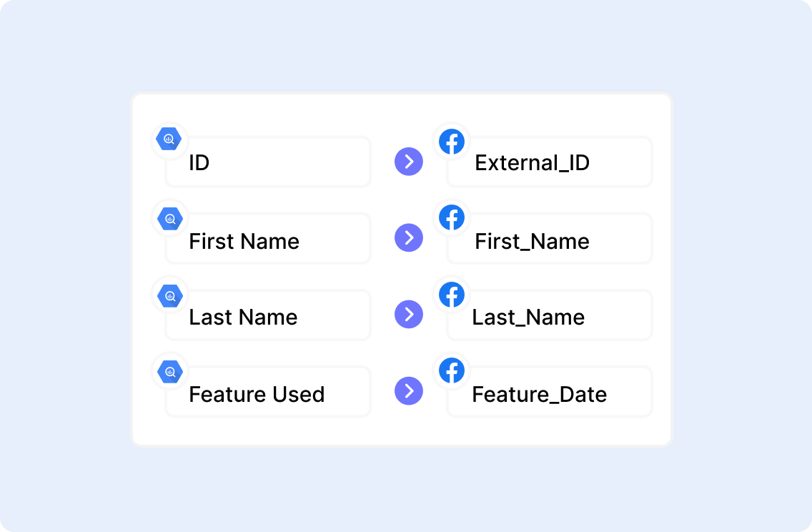This screenshot has width=812, height=532.
Task: Click the Facebook icon beside Feature_Date
Action: point(452,371)
